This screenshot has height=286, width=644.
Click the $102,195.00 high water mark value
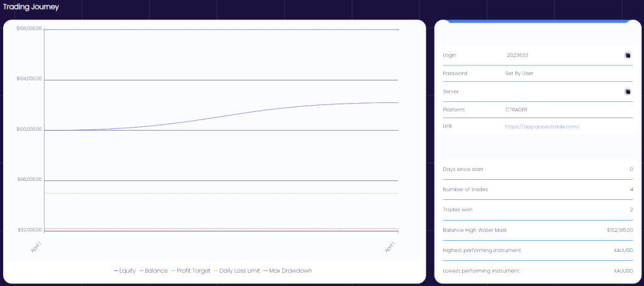619,230
